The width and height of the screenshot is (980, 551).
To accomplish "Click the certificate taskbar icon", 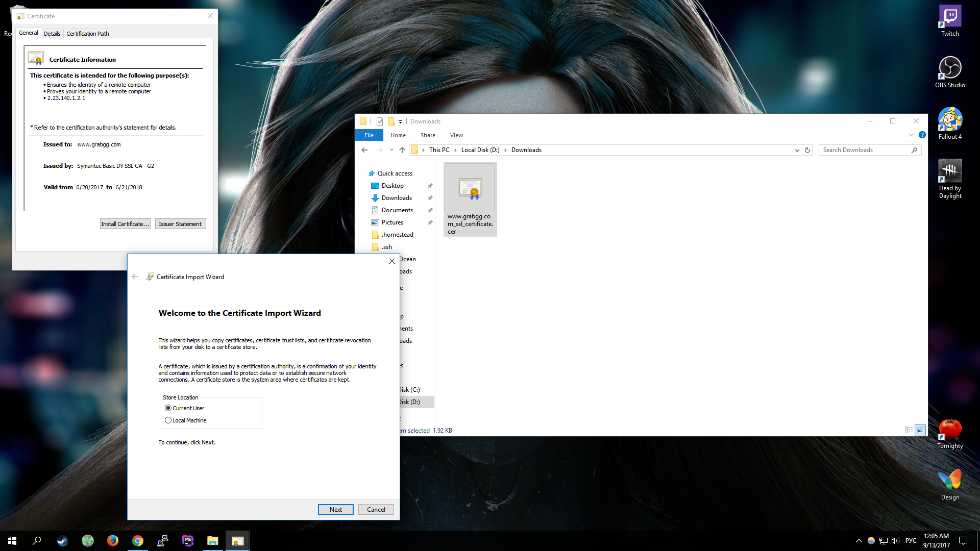I will point(237,541).
